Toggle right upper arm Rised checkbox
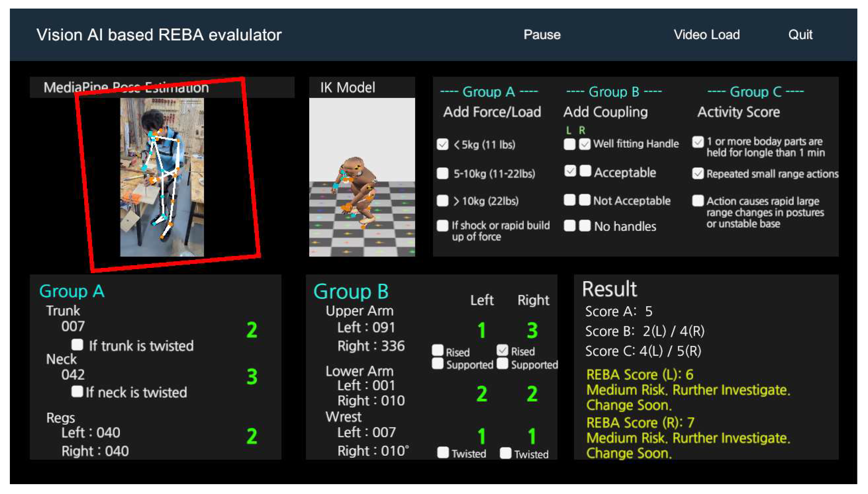 coord(502,350)
